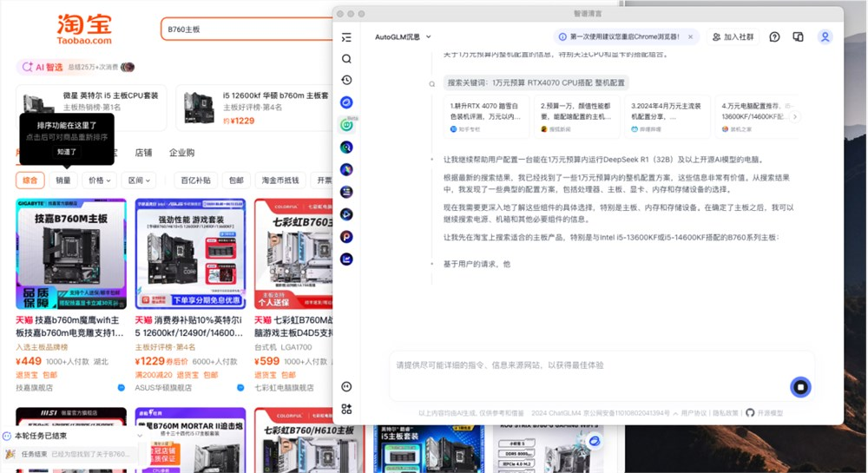Open the 2.预算一万 search result card
This screenshot has height=473, width=868.
(x=577, y=116)
